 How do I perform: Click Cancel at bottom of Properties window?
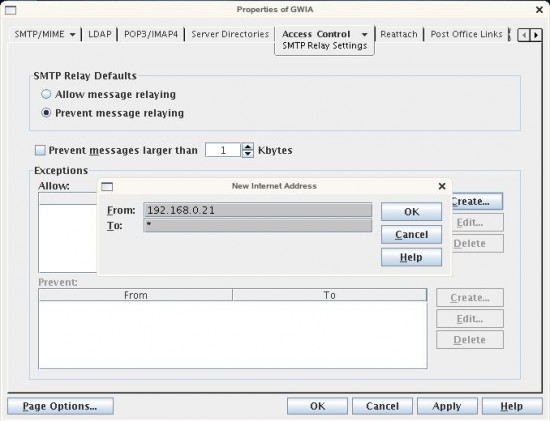(382, 406)
